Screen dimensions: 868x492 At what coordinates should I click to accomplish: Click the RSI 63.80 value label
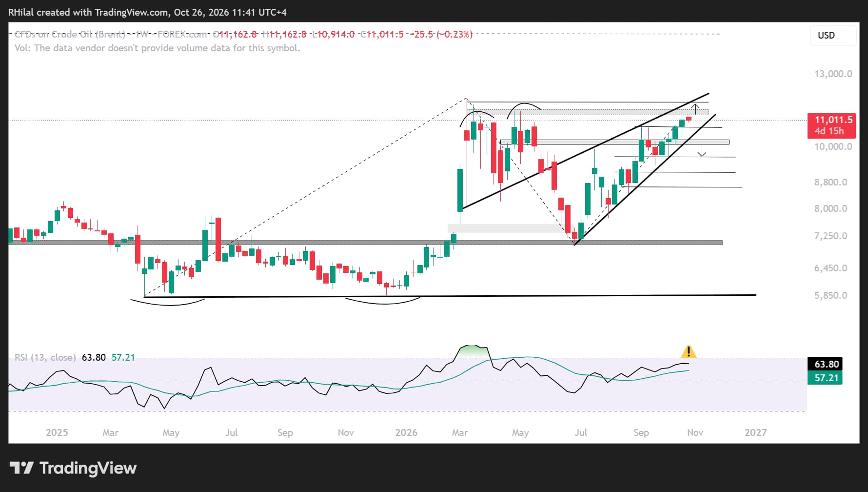click(825, 364)
